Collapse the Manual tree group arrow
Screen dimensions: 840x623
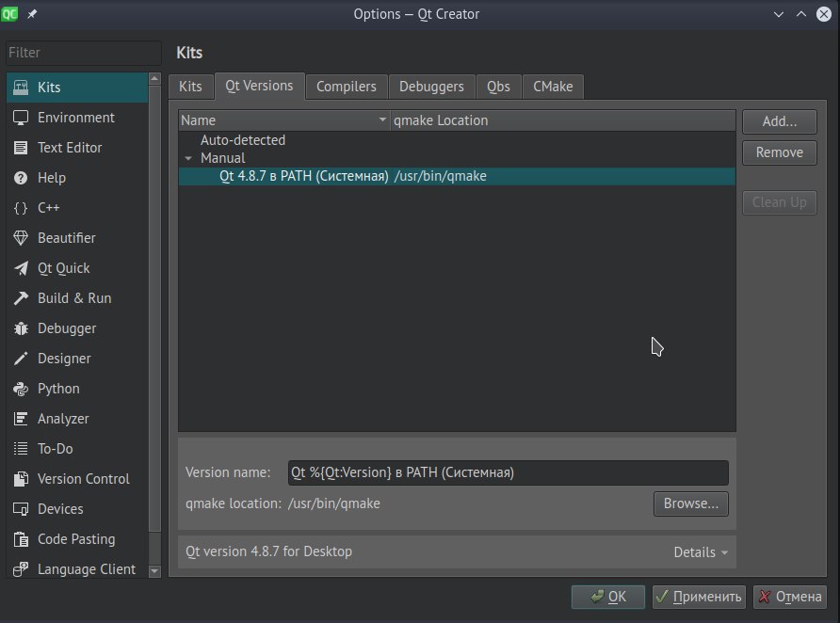pyautogui.click(x=188, y=158)
